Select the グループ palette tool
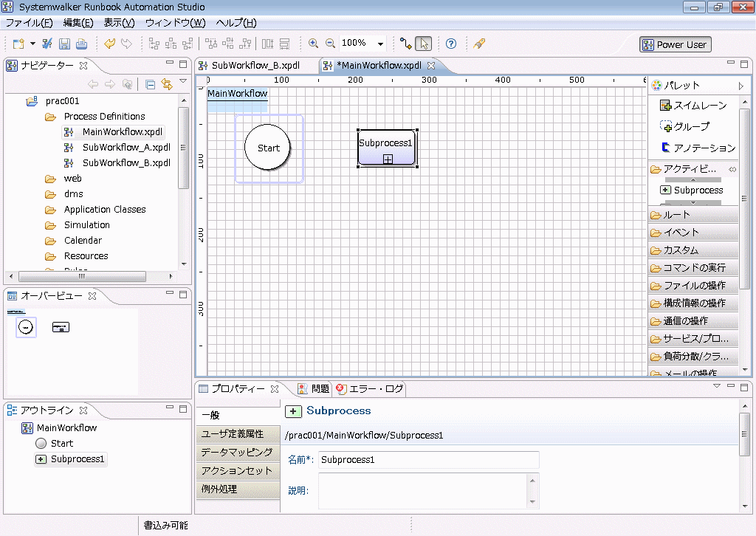Image resolution: width=756 pixels, height=536 pixels. coord(684,126)
